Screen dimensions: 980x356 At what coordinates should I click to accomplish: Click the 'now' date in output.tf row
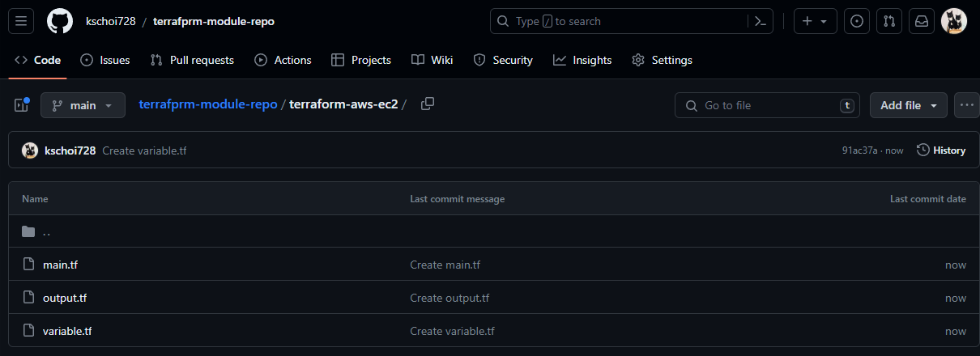click(x=956, y=298)
